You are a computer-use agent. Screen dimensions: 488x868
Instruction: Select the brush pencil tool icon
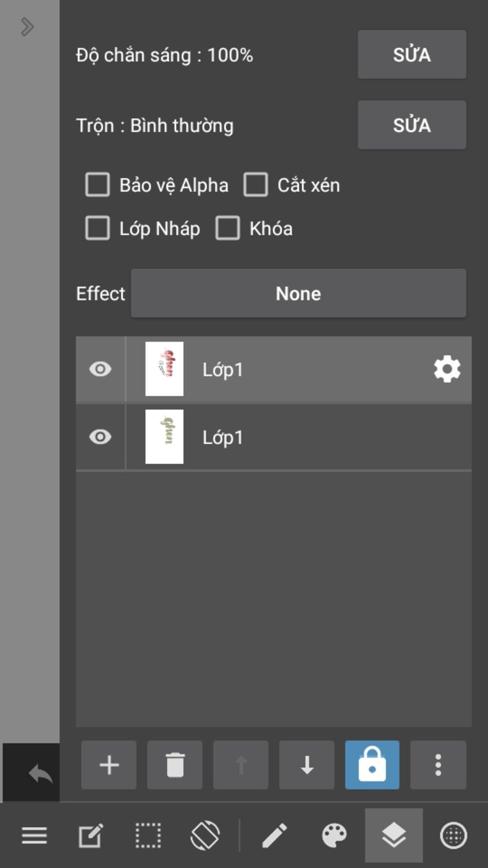tap(274, 836)
